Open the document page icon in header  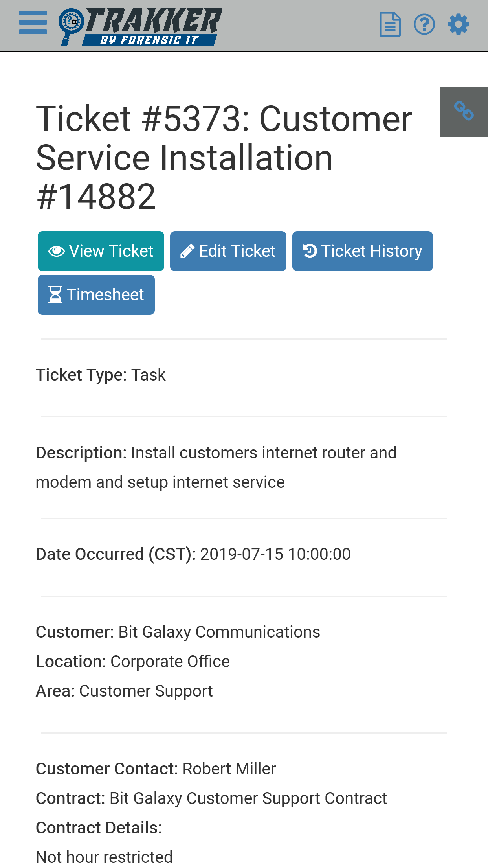tap(390, 24)
